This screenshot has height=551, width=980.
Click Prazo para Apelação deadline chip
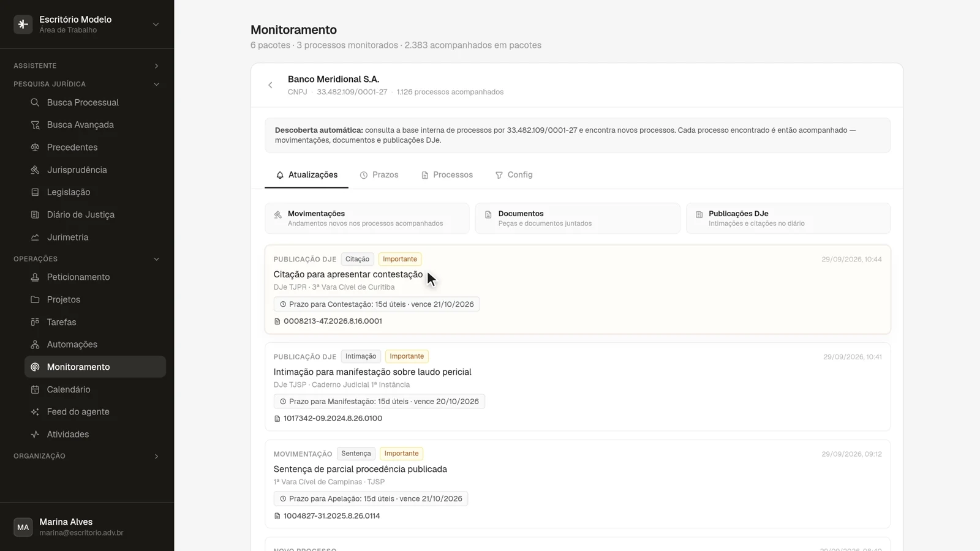click(371, 499)
